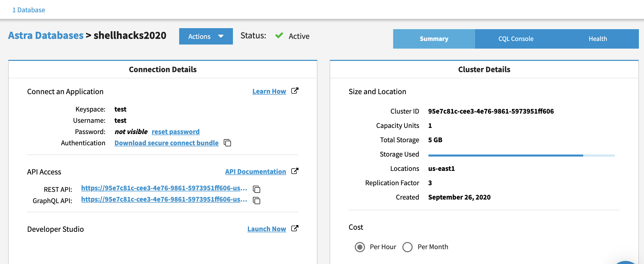
Task: Open the Health tab
Action: [x=598, y=39]
